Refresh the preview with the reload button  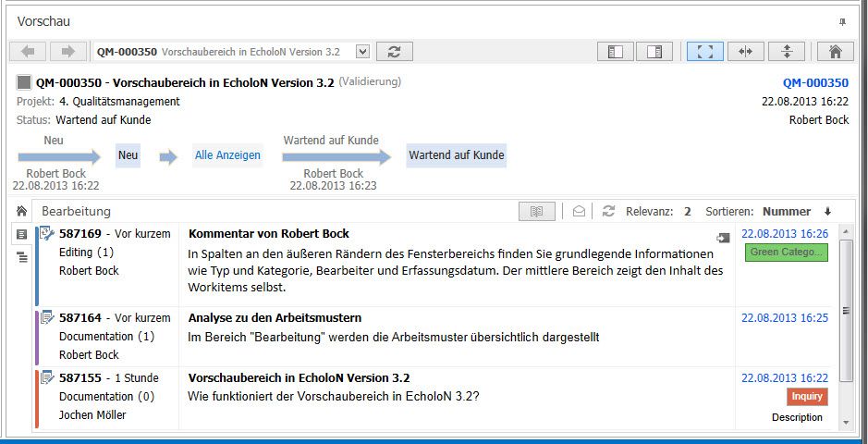click(x=395, y=52)
